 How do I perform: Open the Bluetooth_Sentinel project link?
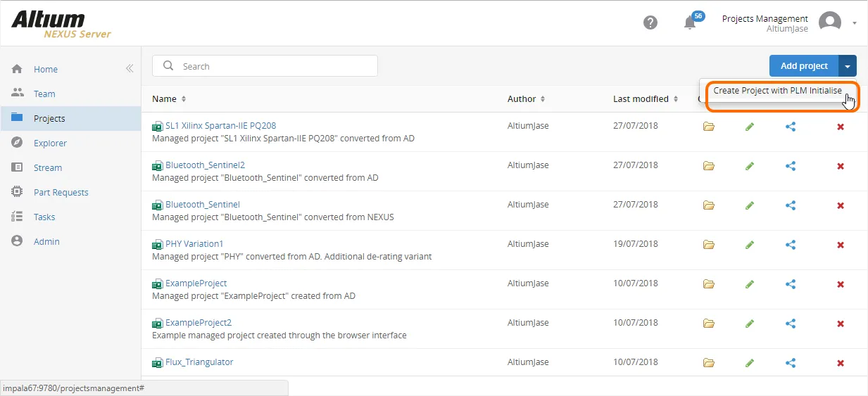coord(203,205)
